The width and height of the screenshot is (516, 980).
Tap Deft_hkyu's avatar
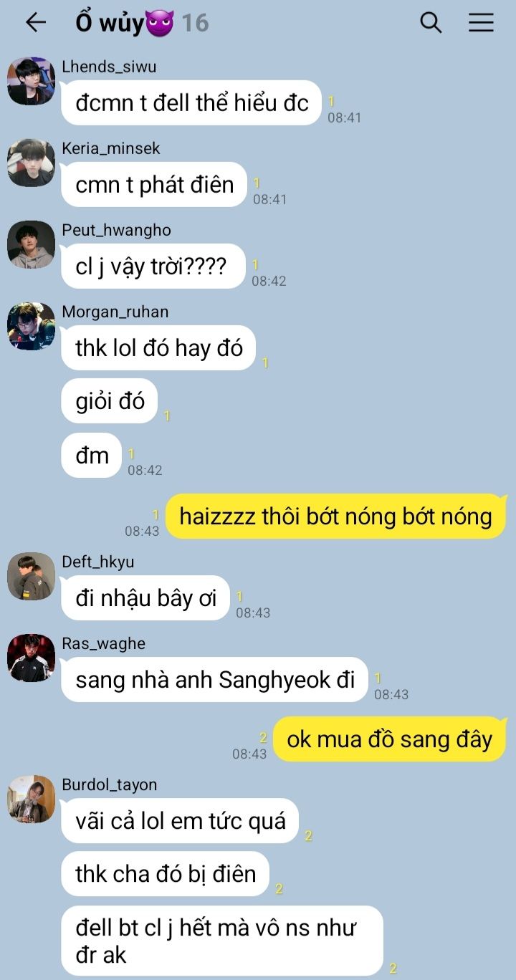(31, 576)
